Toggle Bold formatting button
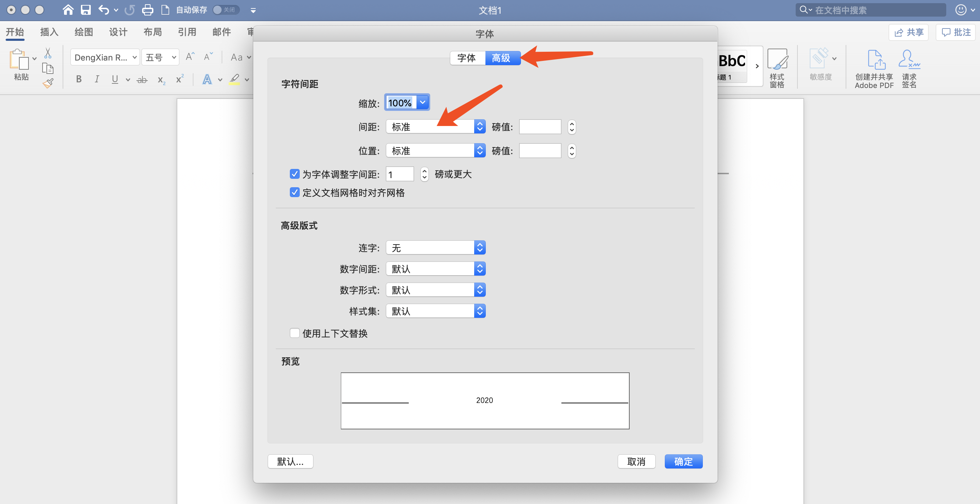Screen dimensions: 980x504 79,79
